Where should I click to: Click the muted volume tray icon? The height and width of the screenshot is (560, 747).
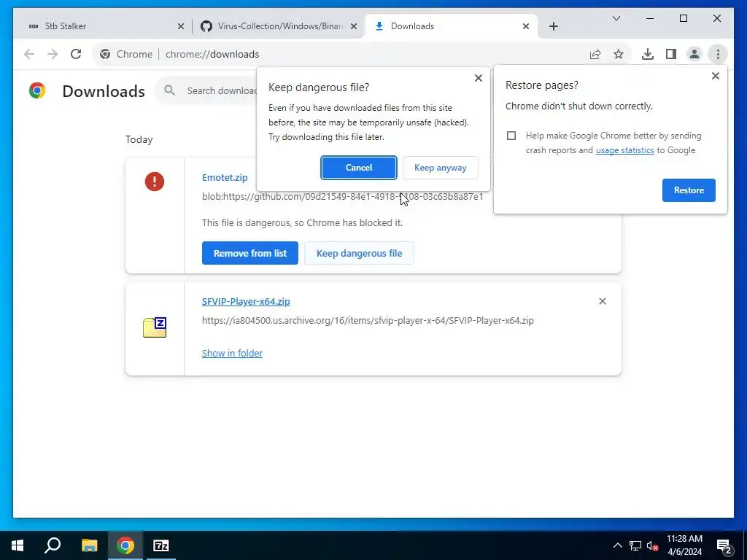tap(652, 546)
